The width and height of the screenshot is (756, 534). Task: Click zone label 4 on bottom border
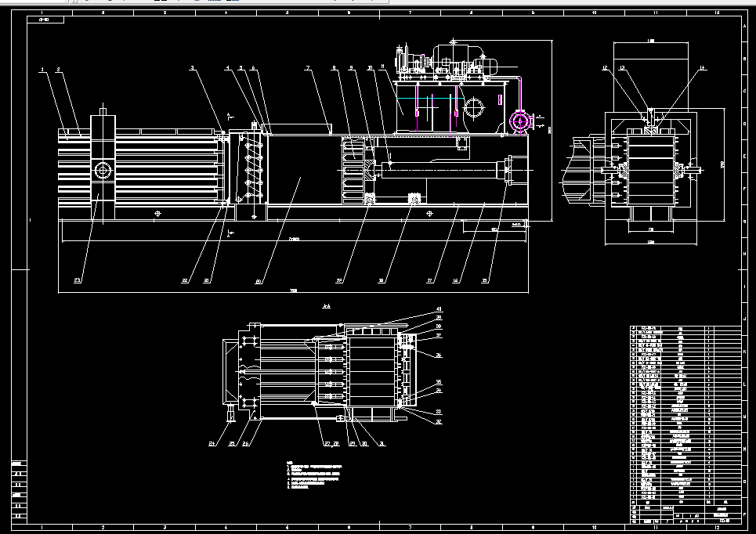coord(226,527)
